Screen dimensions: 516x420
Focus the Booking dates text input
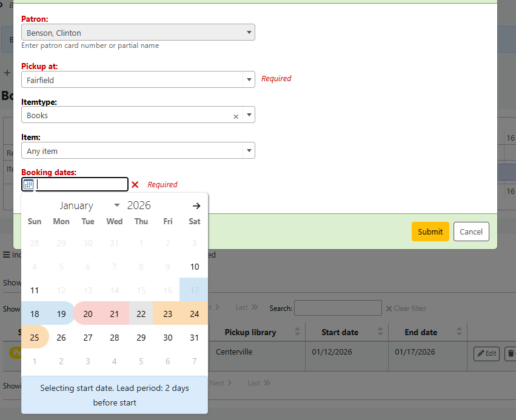pos(82,184)
